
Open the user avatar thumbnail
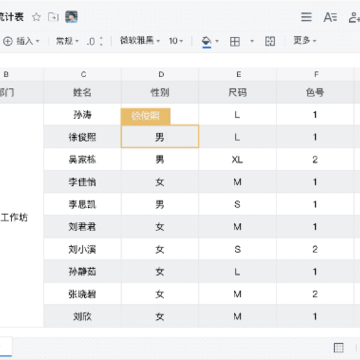(72, 17)
